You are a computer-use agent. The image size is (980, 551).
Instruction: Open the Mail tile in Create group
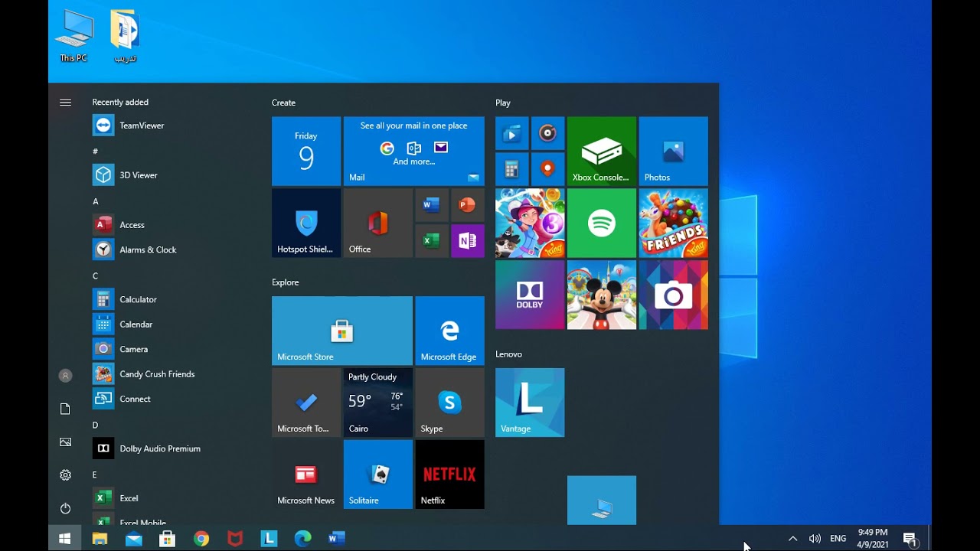click(x=414, y=152)
